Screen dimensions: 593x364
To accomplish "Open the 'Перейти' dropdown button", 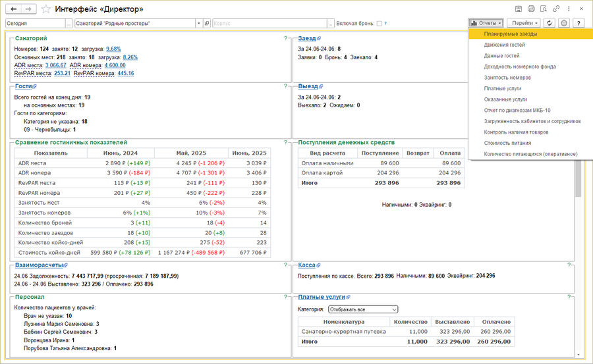I will pos(525,23).
